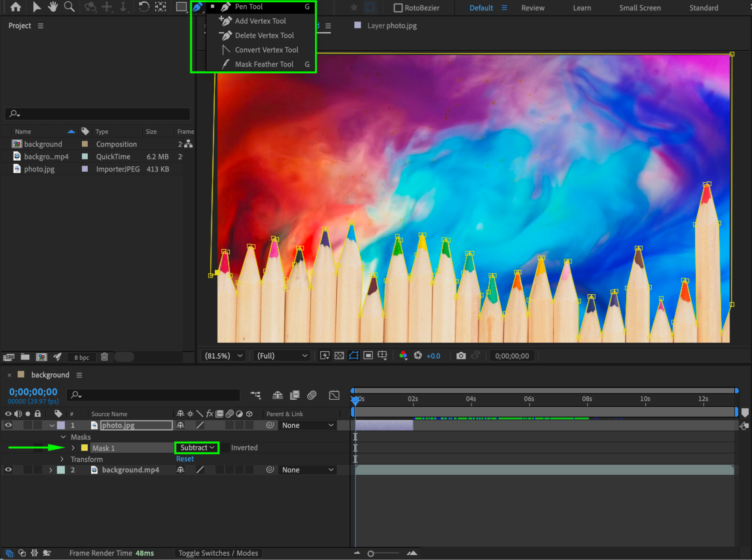Open the 81.5% magnification dropdown
This screenshot has width=752, height=560.
click(223, 356)
